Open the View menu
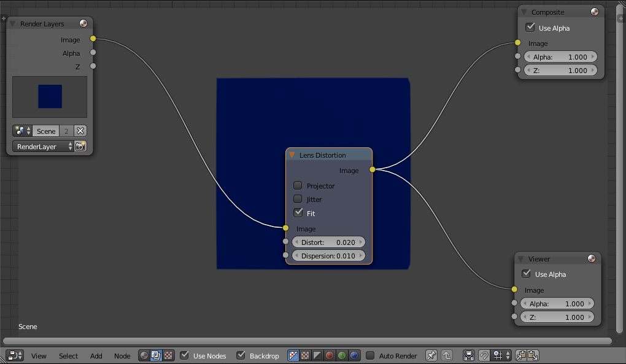This screenshot has width=626, height=364. click(x=39, y=355)
